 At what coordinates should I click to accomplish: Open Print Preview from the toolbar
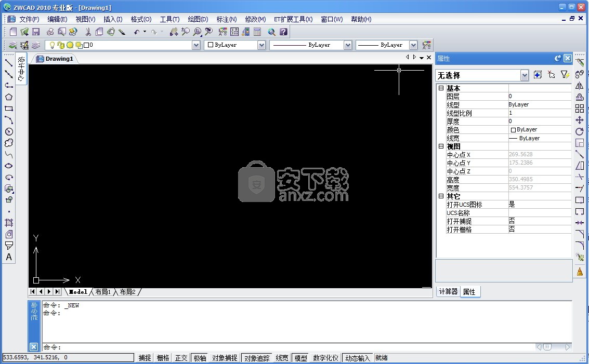(x=61, y=32)
